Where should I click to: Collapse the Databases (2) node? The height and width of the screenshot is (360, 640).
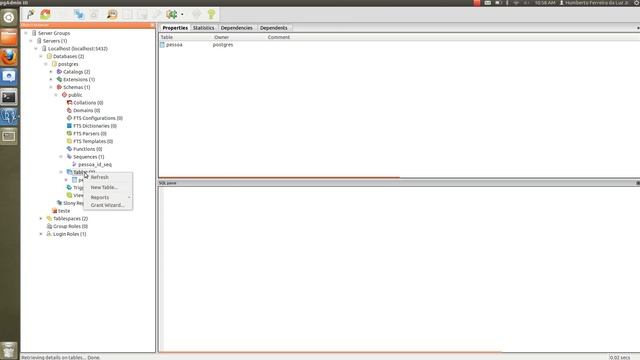41,56
